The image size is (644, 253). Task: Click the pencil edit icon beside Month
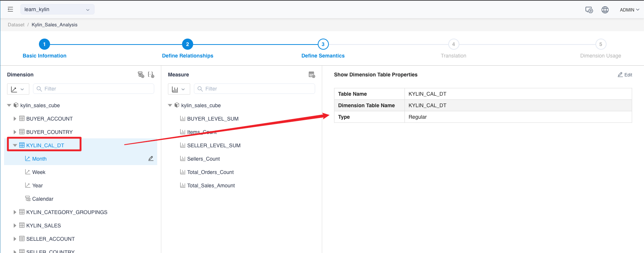pyautogui.click(x=151, y=159)
